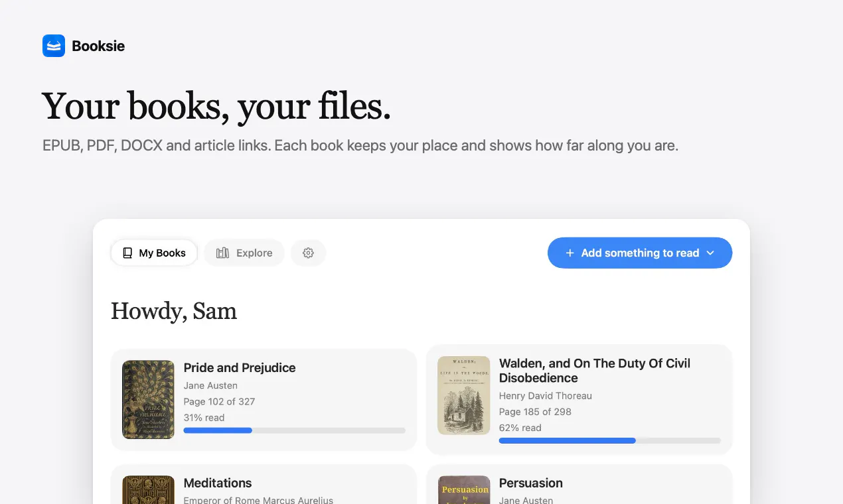Image resolution: width=843 pixels, height=504 pixels.
Task: Open the settings gear tab
Action: (308, 253)
